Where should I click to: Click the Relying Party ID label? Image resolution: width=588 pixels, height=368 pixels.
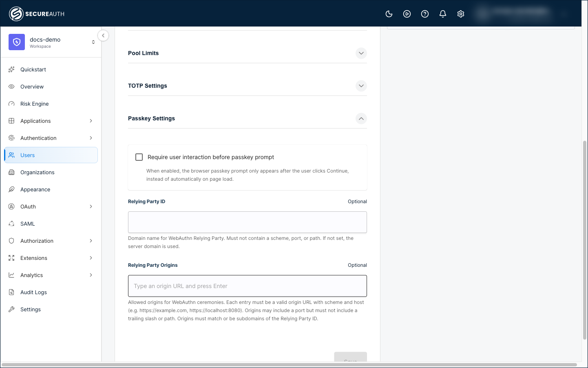(146, 202)
